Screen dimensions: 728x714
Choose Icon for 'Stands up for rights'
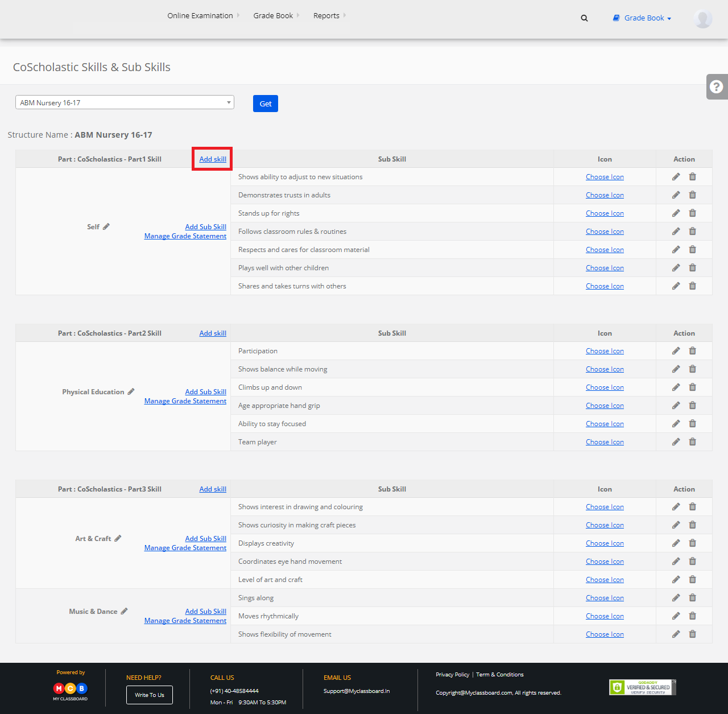[x=605, y=213]
